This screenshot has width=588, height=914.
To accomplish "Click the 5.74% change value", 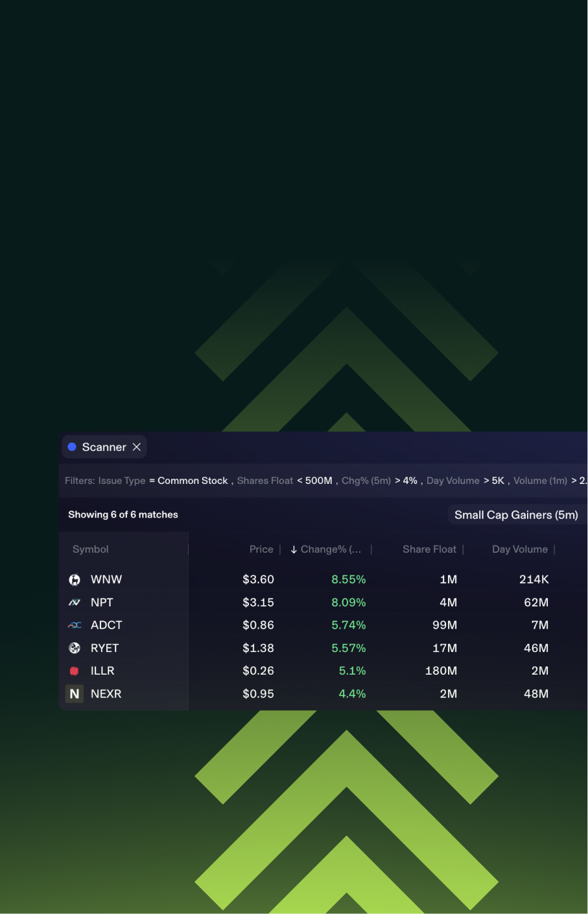I will [x=349, y=625].
